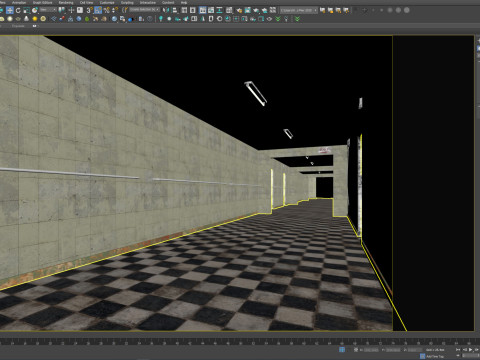Open the Animation menu
This screenshot has height=360, width=480.
coord(19,3)
